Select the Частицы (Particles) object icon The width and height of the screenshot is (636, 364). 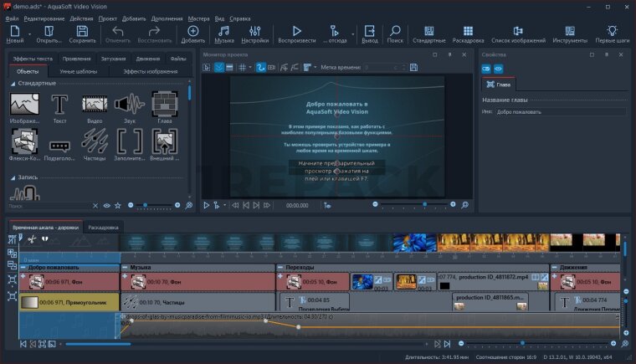[94, 139]
